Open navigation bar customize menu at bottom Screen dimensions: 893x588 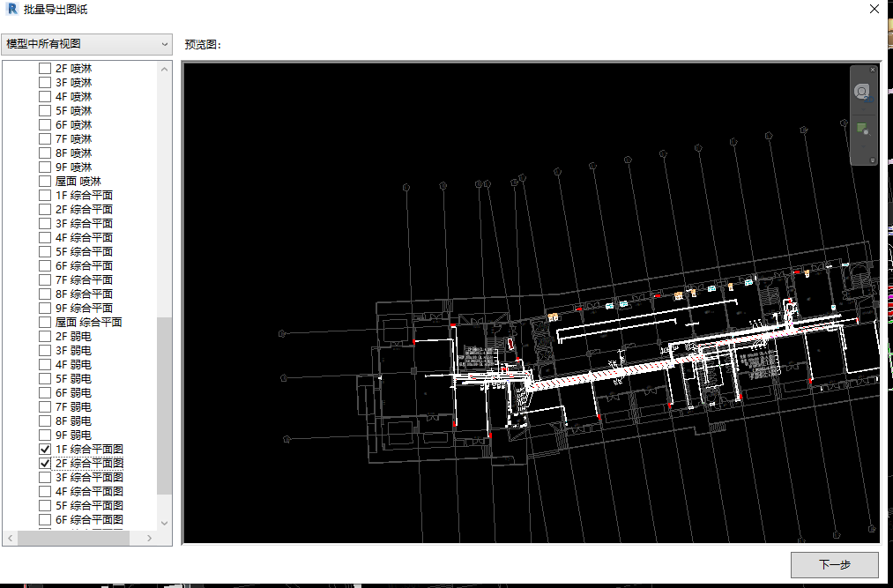click(x=872, y=160)
